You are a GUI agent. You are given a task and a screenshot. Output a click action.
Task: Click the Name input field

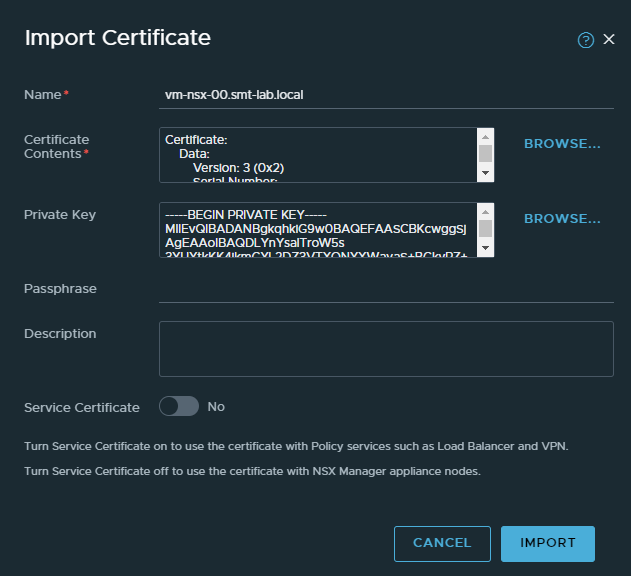click(386, 94)
